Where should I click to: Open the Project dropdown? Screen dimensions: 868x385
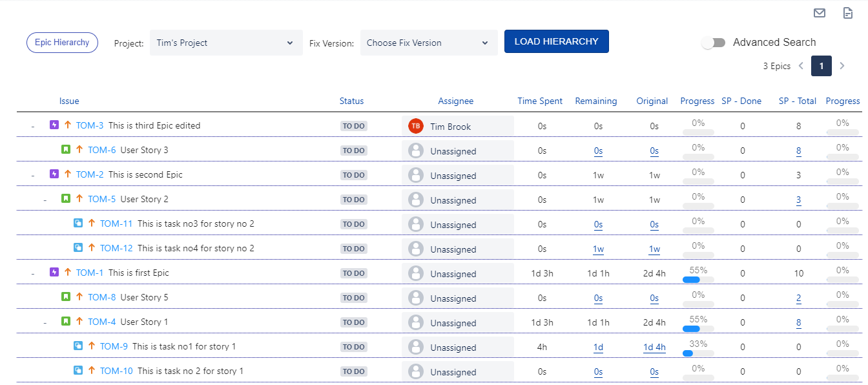coord(225,43)
